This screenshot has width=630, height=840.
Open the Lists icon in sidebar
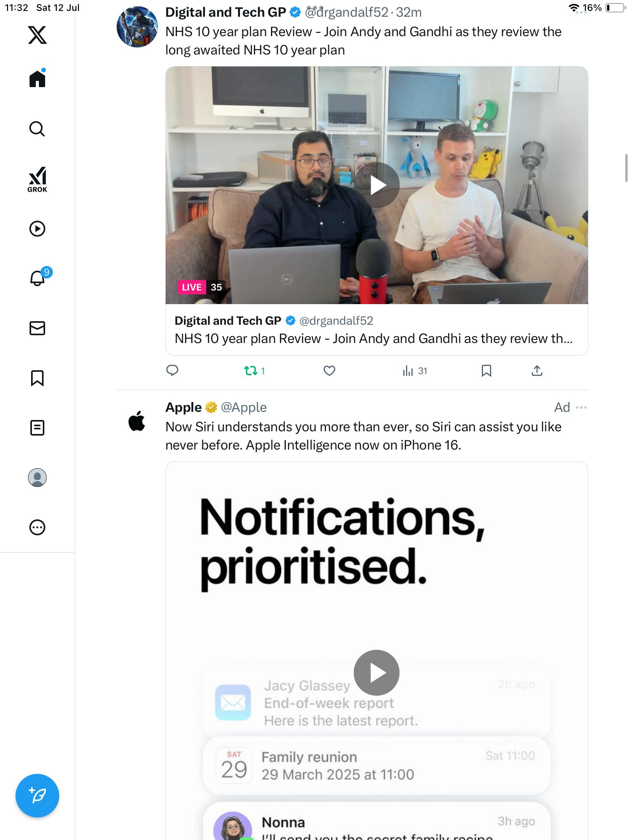tap(37, 428)
